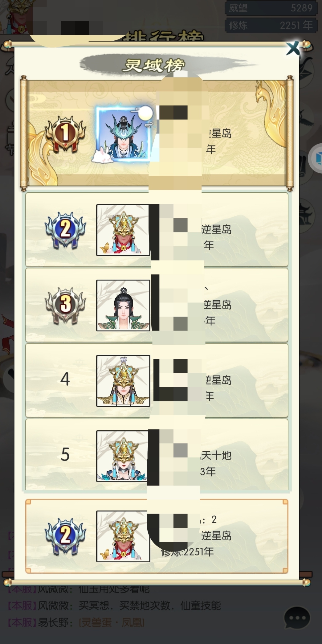Select the rank 5 number row
This screenshot has height=644, width=322.
click(157, 455)
